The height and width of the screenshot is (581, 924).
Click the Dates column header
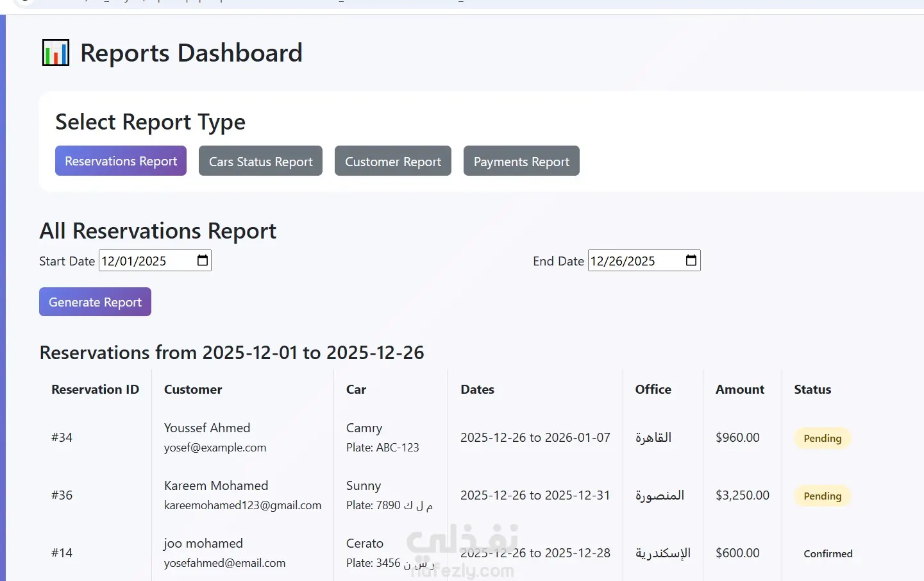(x=478, y=389)
